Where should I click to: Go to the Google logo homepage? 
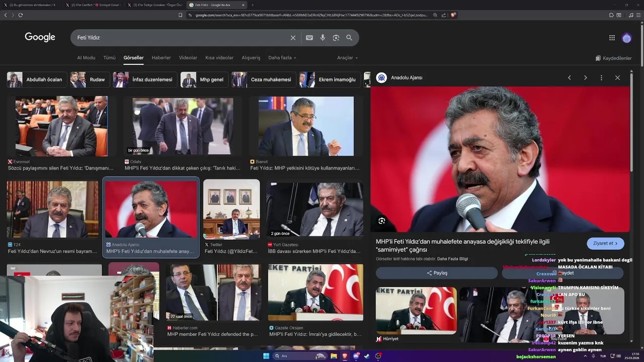40,37
